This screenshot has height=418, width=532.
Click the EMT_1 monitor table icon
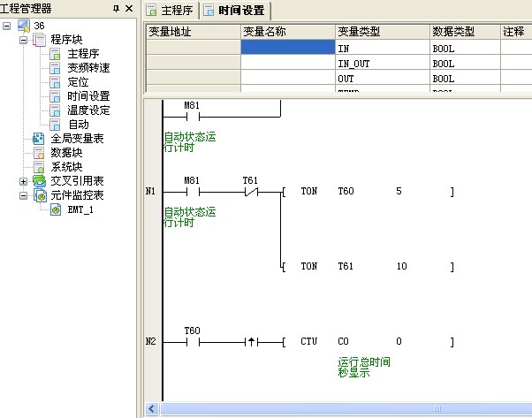tap(55, 209)
